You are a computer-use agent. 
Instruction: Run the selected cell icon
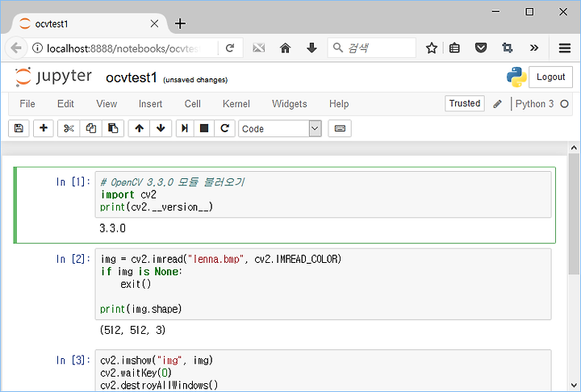185,128
